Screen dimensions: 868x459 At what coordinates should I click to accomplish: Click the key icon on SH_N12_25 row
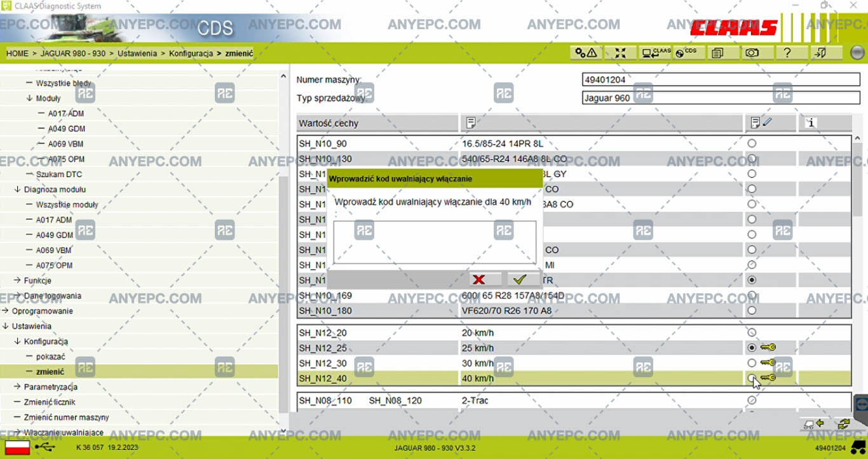768,347
